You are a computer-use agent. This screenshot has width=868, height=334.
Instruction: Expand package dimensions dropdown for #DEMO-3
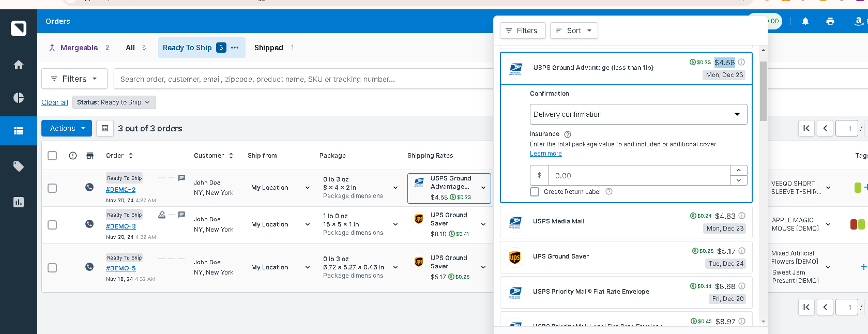[x=395, y=224]
